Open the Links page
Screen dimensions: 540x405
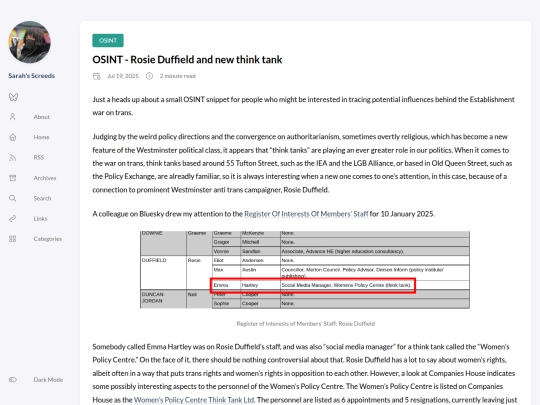point(40,218)
